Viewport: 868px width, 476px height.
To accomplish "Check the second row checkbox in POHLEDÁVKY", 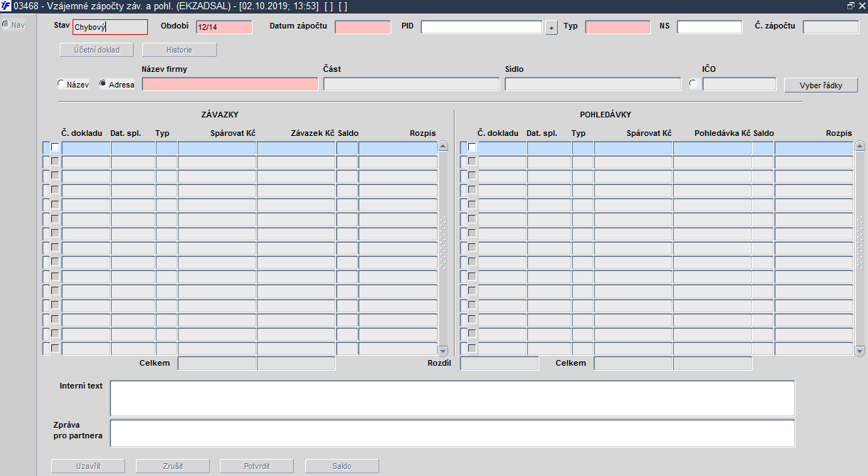I will pos(472,162).
